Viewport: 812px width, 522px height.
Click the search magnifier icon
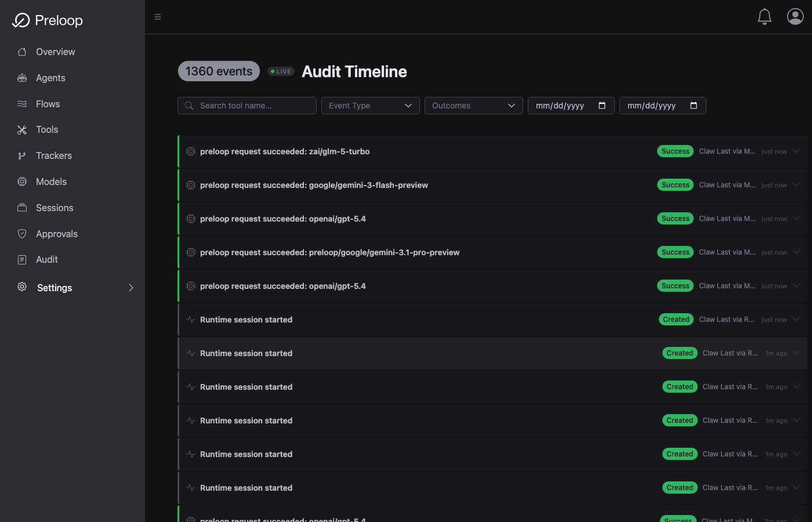tap(189, 106)
